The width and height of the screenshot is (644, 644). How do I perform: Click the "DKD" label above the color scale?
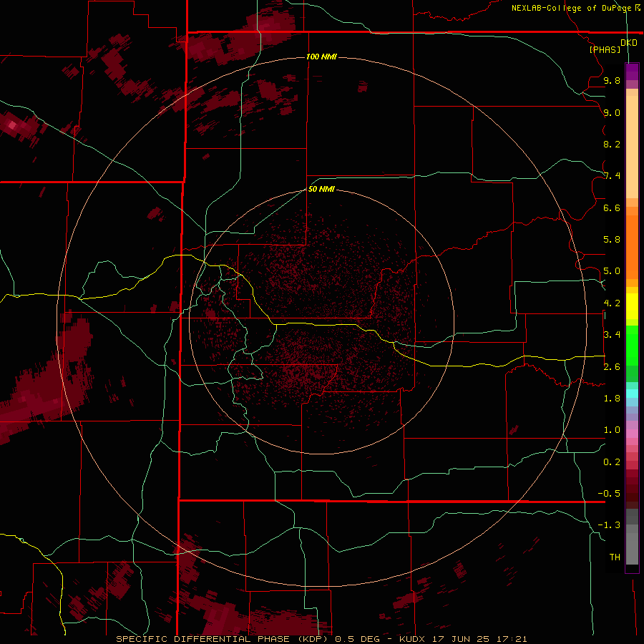point(629,43)
